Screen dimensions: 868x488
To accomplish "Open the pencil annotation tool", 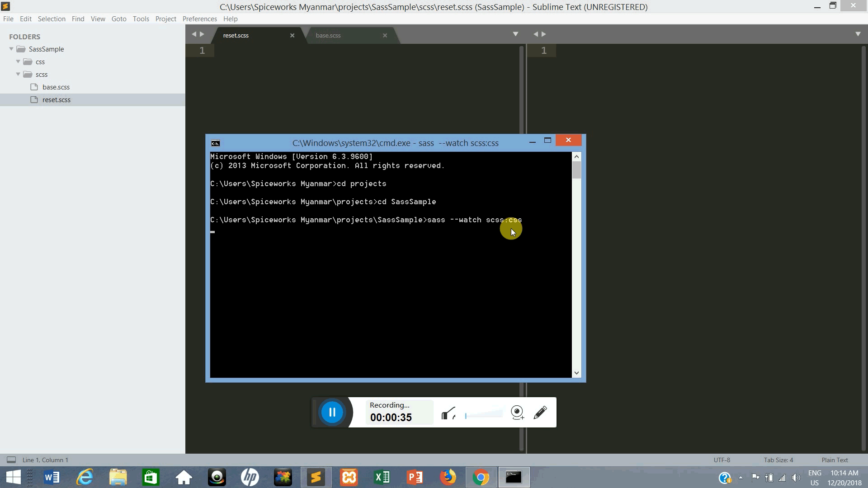I will [540, 412].
